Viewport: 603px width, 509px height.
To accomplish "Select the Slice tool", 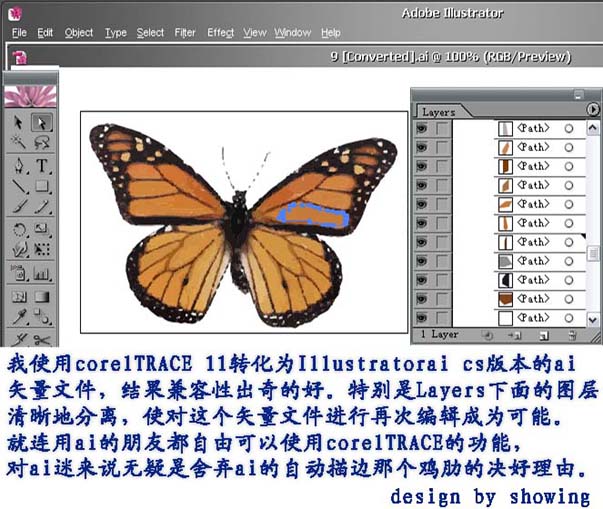I will [x=18, y=339].
